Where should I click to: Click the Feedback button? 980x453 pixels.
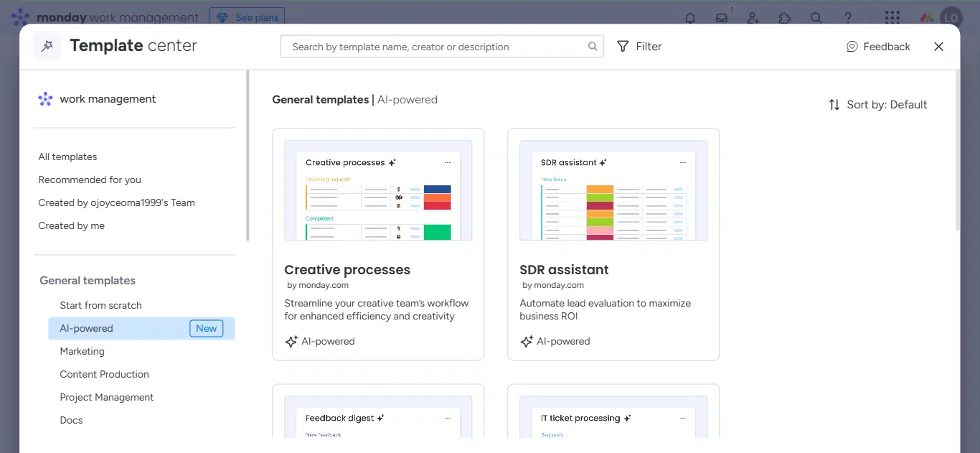tap(878, 47)
